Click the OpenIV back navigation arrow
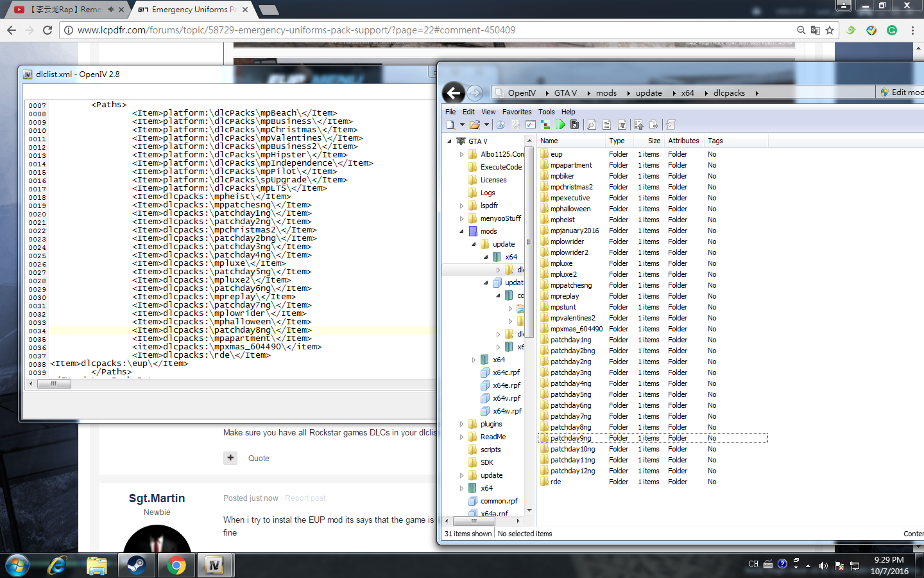Viewport: 924px width, 578px height. [x=454, y=93]
